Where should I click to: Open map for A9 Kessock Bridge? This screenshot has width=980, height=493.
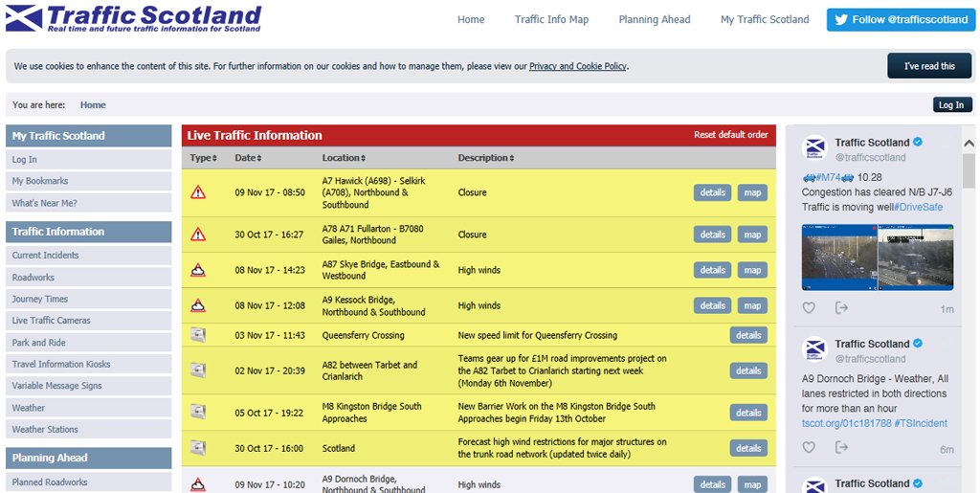click(752, 305)
